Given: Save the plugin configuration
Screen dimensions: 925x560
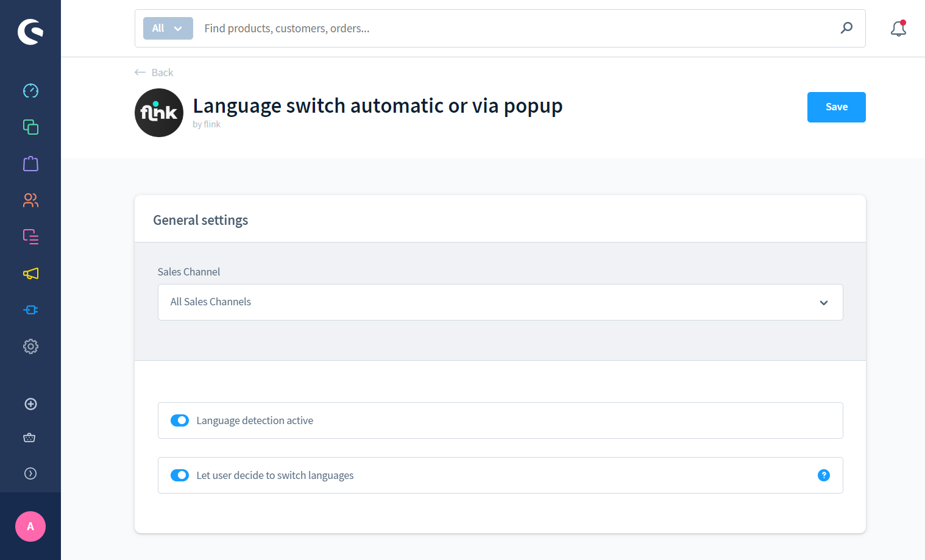Looking at the screenshot, I should coord(837,107).
